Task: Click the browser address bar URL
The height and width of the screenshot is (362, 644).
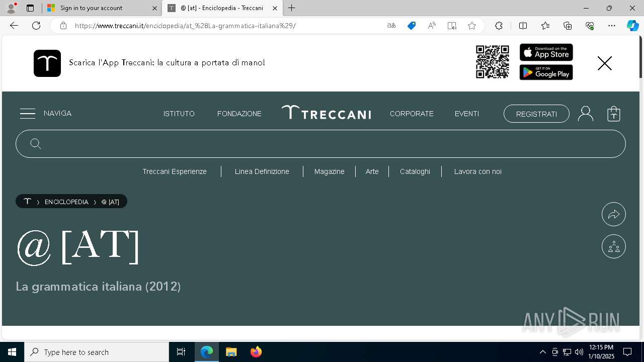Action: pos(185,26)
